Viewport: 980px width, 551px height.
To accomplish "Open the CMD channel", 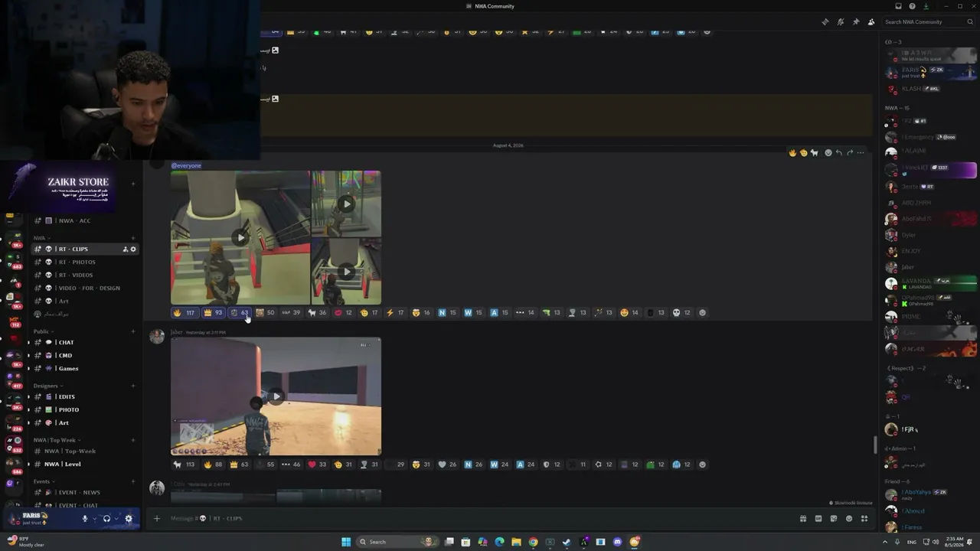I will coord(84,356).
